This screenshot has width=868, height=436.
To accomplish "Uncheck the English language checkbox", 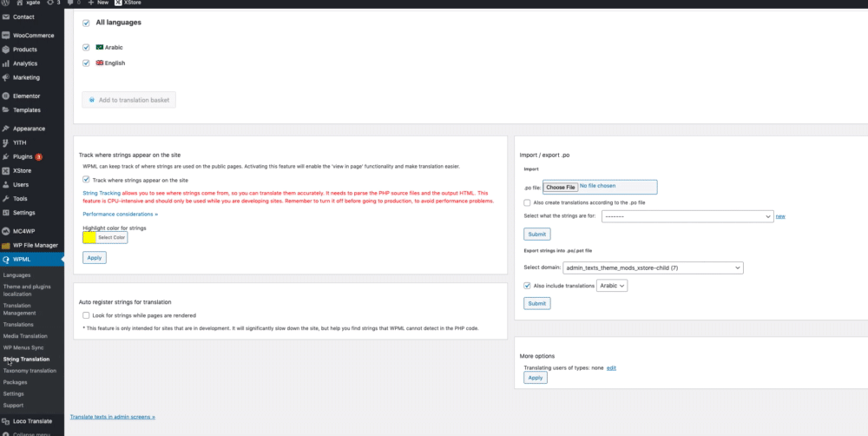I will point(86,63).
